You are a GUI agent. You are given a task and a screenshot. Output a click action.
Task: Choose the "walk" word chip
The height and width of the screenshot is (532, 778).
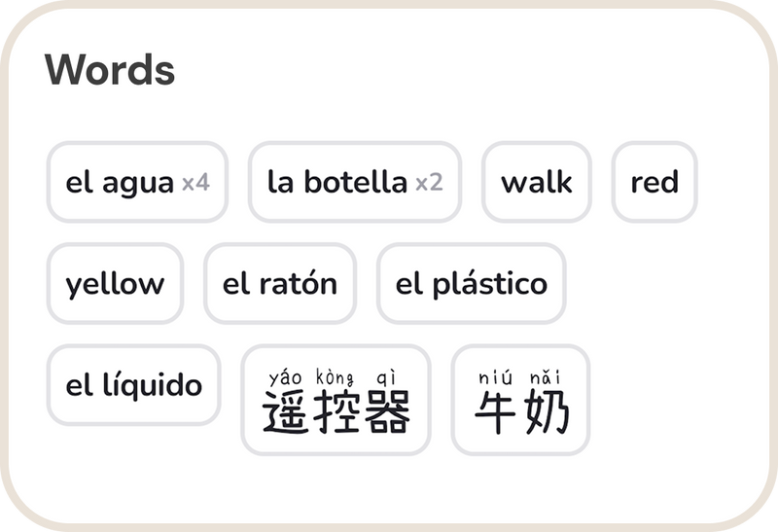coord(537,183)
